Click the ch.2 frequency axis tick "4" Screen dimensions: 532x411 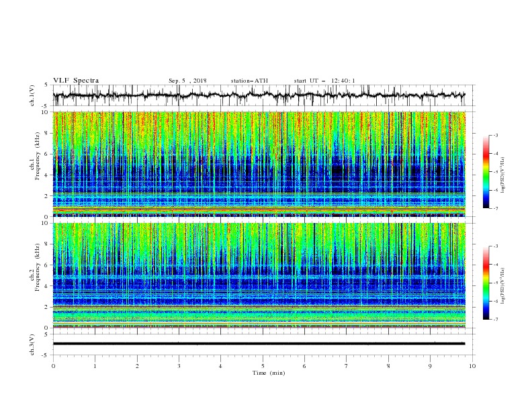click(48, 286)
